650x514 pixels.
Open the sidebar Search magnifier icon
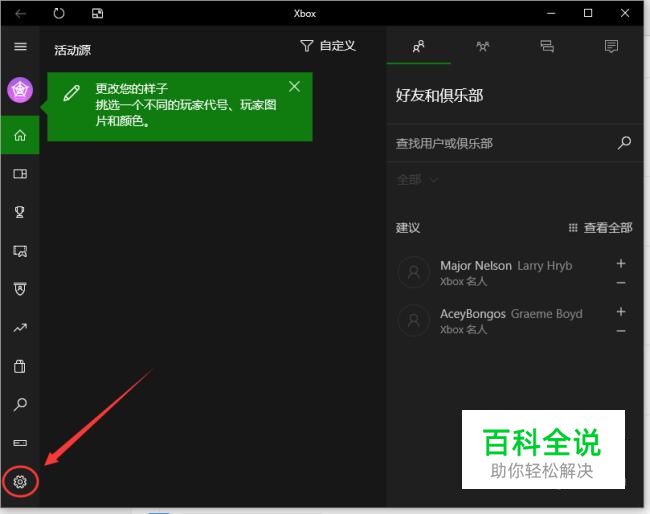click(20, 404)
